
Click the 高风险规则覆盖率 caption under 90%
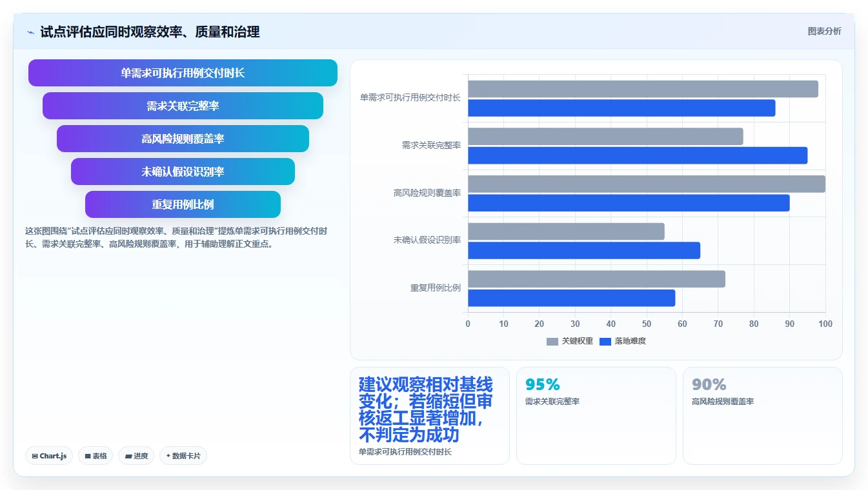723,401
